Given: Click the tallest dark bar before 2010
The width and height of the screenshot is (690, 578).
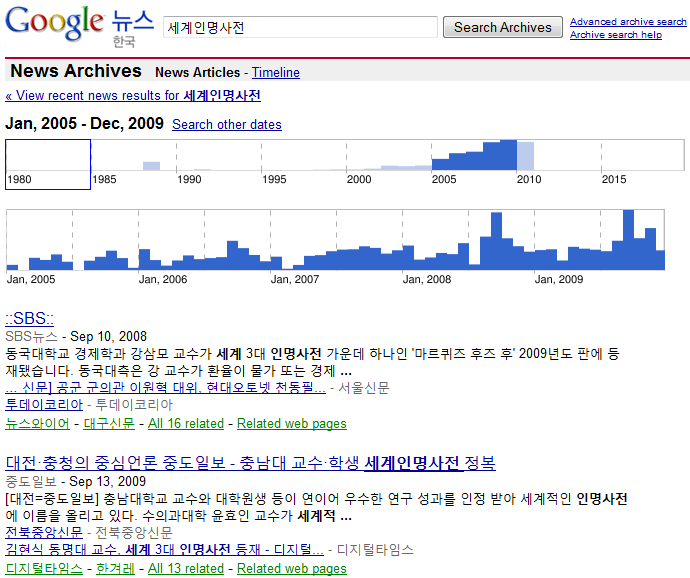Looking at the screenshot, I should [508, 155].
